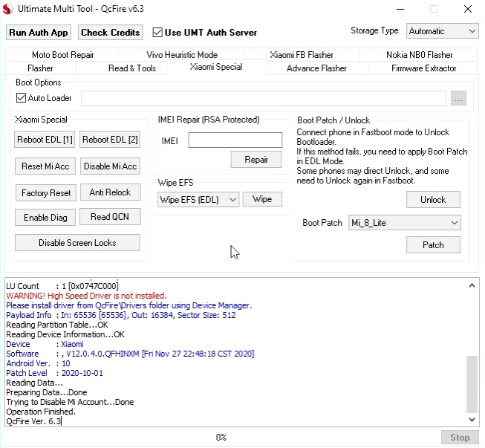Click 'QcFire Ver. 6.3' log line
485x448 pixels.
33,421
